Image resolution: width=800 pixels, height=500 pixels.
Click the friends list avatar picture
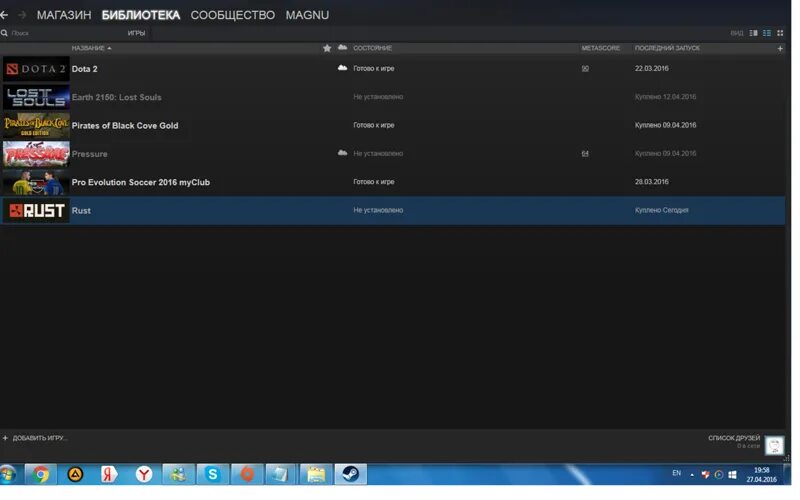tap(774, 445)
